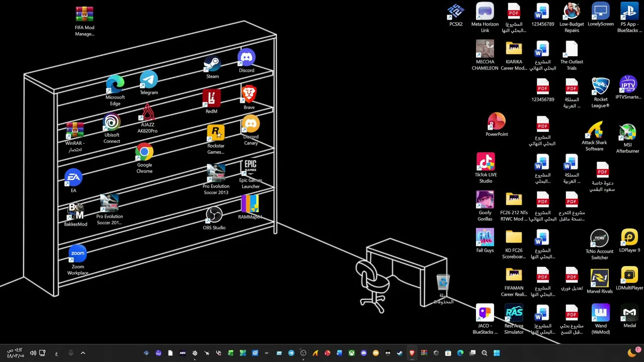Open the PCSX2 emulator shortcut
Screen dimensions: 644x362
coord(456,16)
